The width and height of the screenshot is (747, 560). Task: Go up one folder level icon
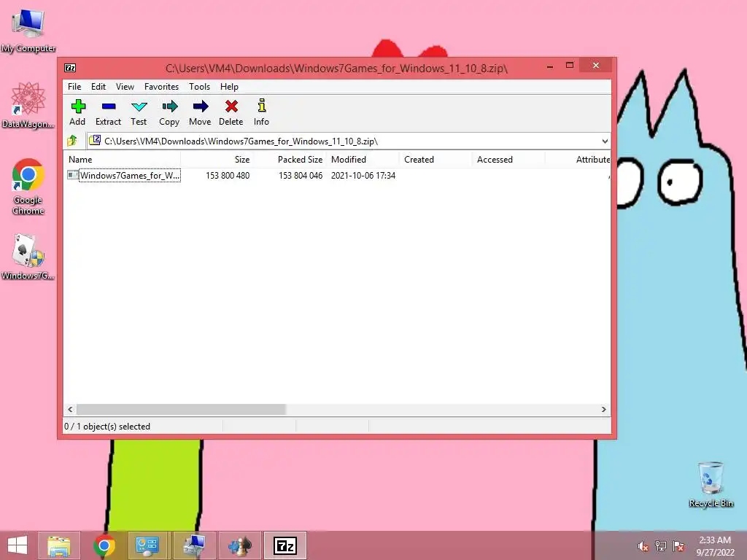[72, 141]
